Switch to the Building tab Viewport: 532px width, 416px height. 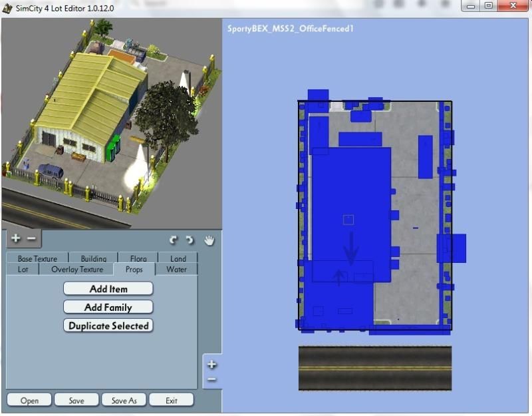click(94, 258)
